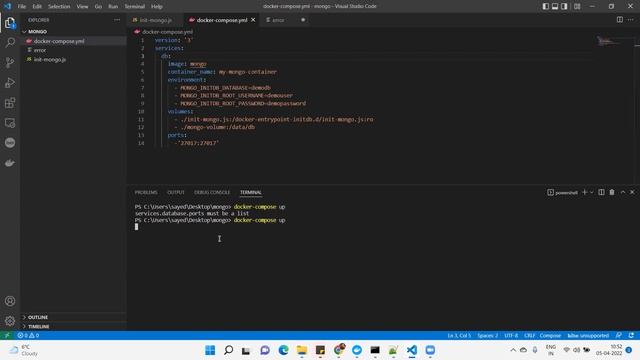Toggle primary side bar layout icon

click(x=545, y=6)
